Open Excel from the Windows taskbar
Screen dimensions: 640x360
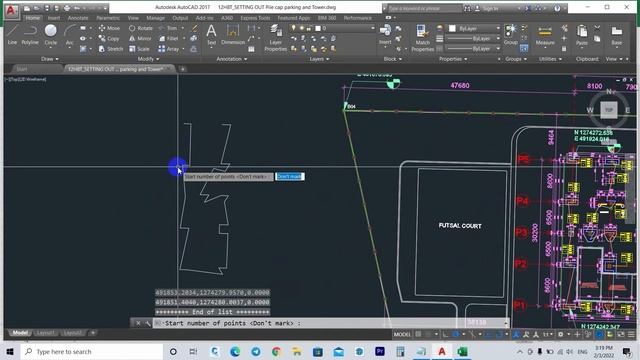coord(462,351)
